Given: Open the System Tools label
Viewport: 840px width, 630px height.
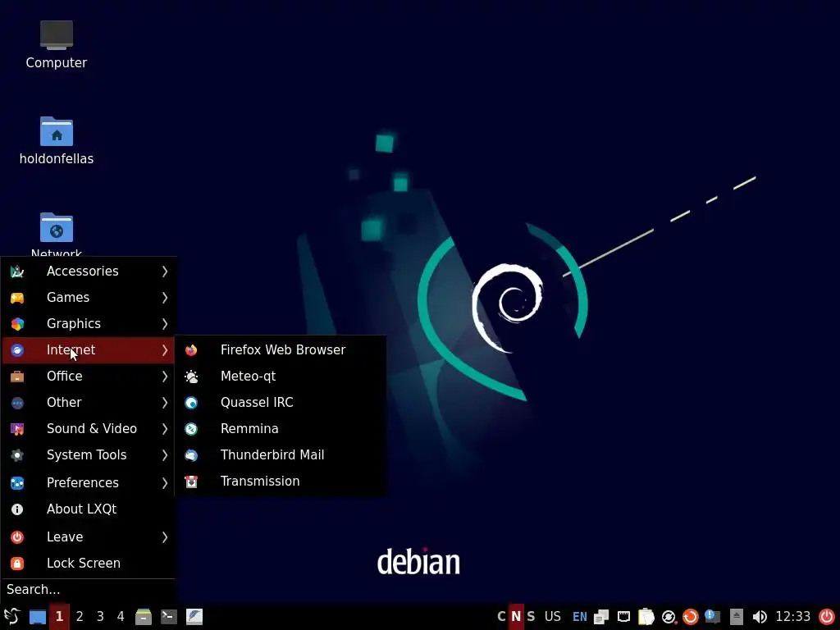Looking at the screenshot, I should (x=86, y=454).
